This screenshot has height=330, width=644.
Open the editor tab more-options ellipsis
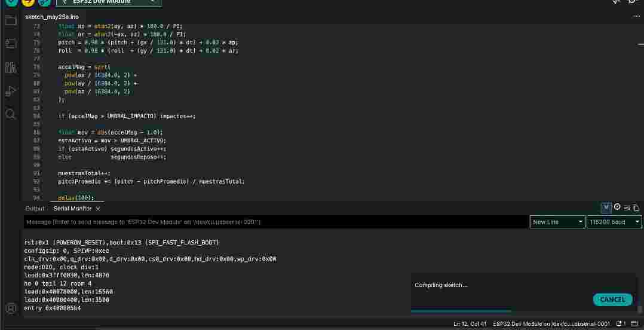(636, 17)
